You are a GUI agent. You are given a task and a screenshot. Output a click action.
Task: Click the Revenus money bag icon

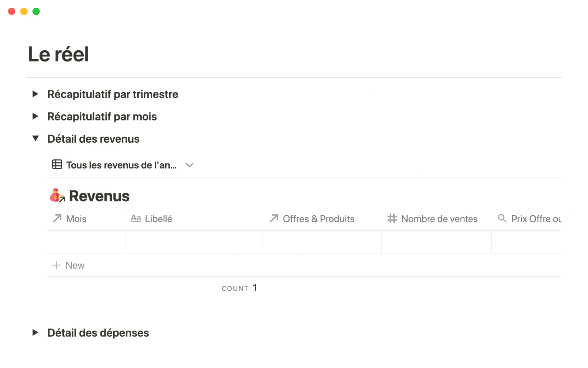(56, 195)
